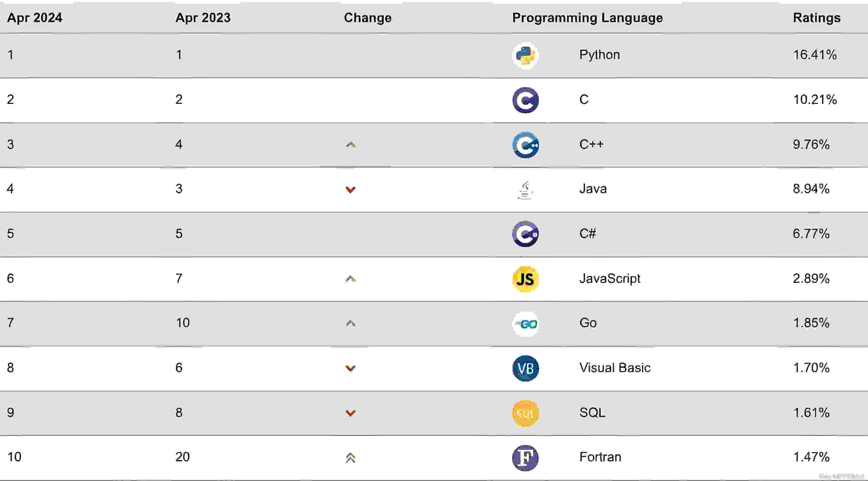This screenshot has width=868, height=481.
Task: Click the orange SQL logo icon
Action: 525,413
